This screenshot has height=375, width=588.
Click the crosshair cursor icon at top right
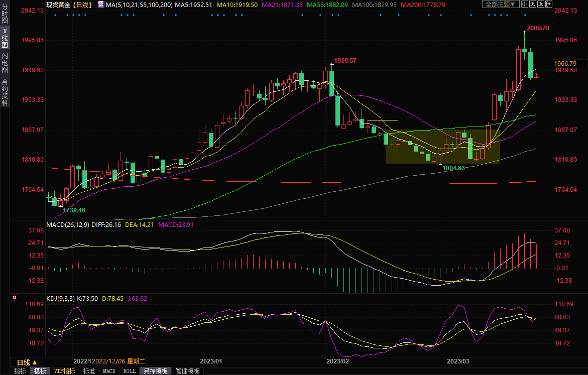[525, 4]
